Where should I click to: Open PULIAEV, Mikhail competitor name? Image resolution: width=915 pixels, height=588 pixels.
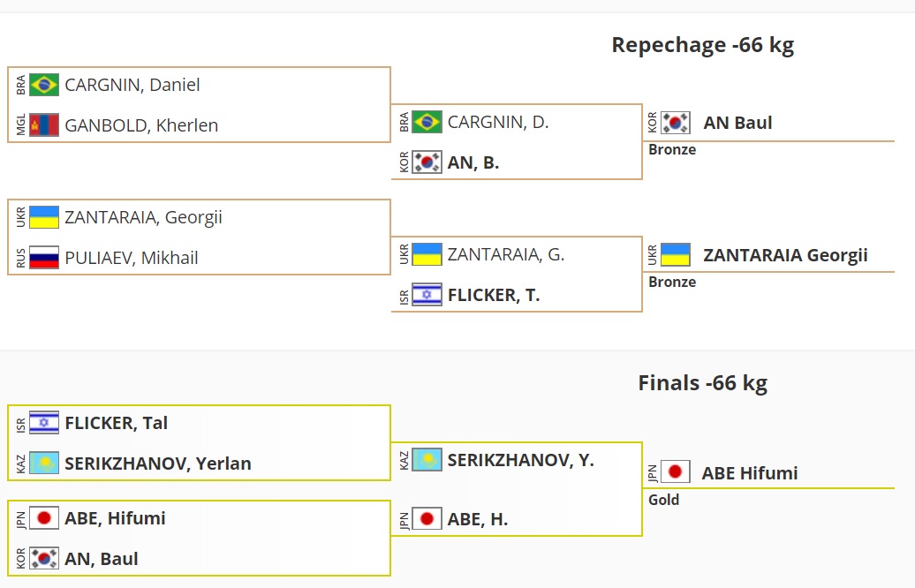pos(132,258)
